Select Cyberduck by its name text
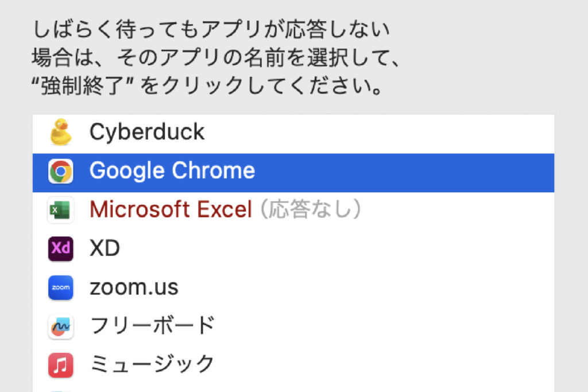 click(x=147, y=133)
